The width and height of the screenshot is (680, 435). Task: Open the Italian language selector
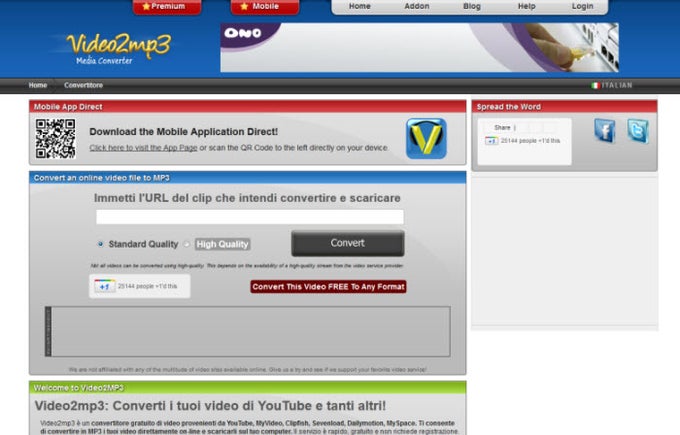point(612,85)
